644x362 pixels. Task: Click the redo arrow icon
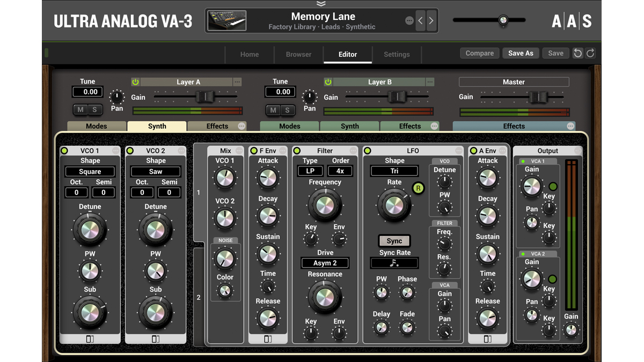pos(590,53)
